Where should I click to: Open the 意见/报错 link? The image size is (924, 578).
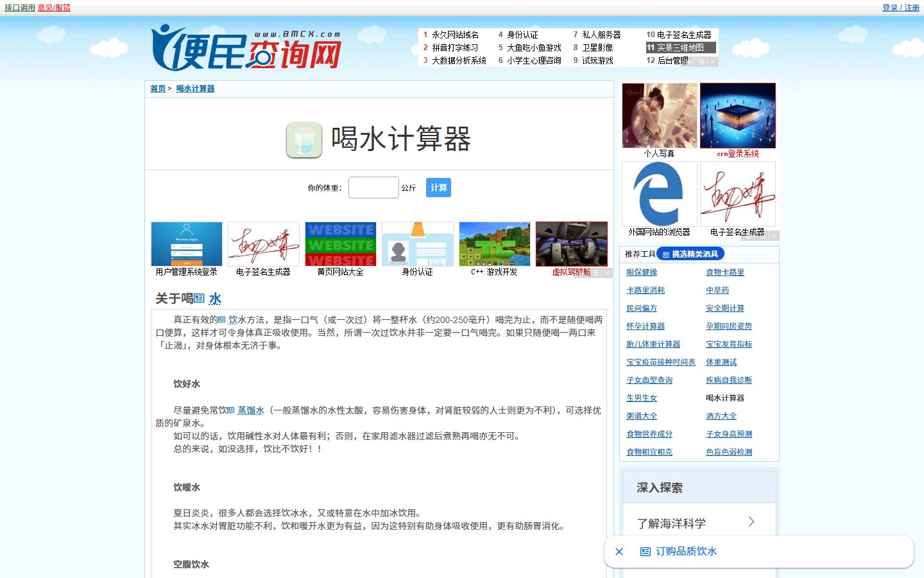(54, 8)
